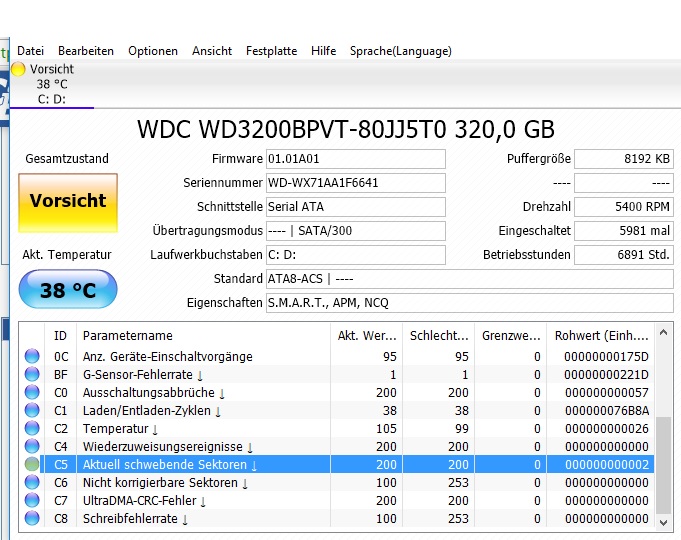Open the Datei menu
The width and height of the screenshot is (681, 540).
point(30,51)
